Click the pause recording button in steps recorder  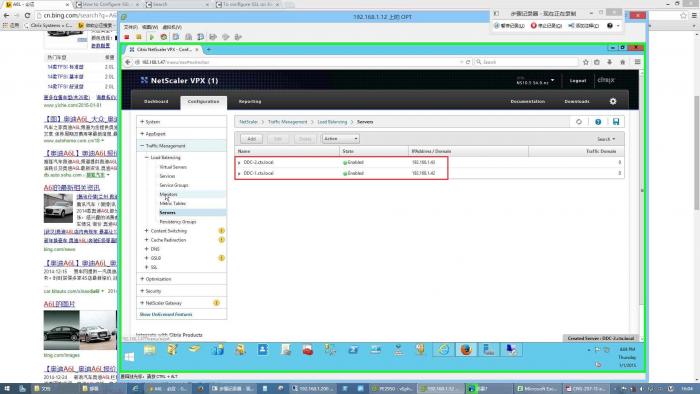(509, 26)
